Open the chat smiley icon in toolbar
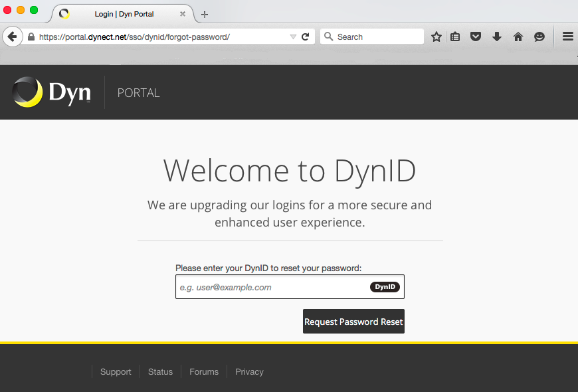Viewport: 578px width, 392px height. click(539, 37)
